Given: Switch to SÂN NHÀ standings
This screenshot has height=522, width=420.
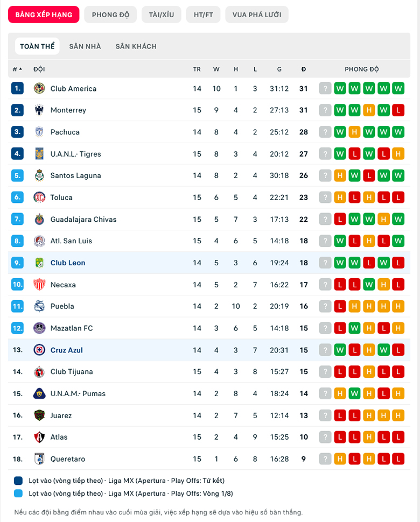Looking at the screenshot, I should [x=85, y=46].
